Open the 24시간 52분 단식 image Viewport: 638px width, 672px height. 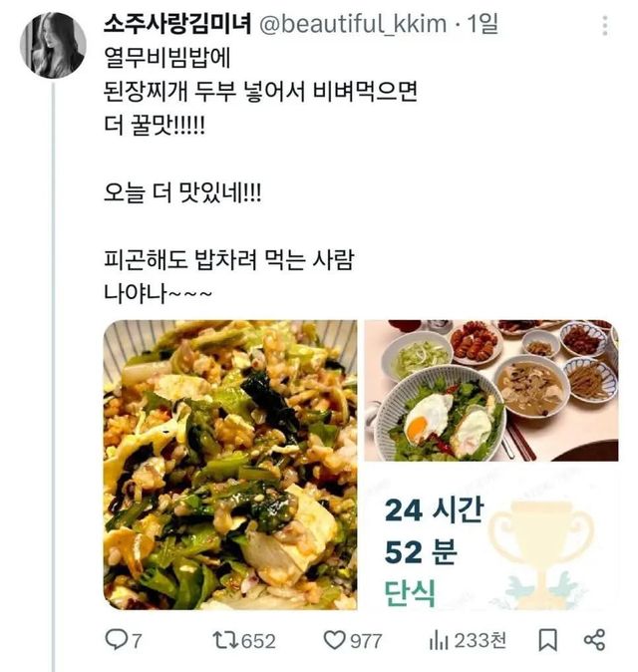[x=489, y=538]
